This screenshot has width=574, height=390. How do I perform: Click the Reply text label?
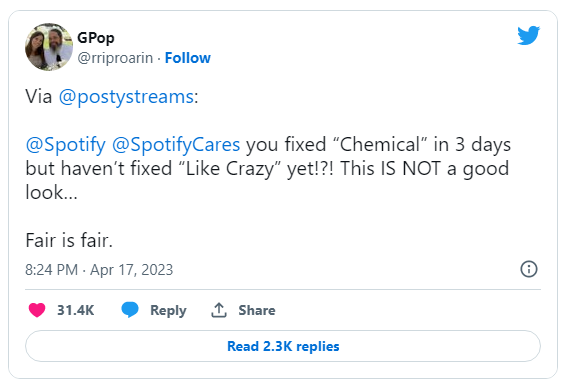coord(168,311)
